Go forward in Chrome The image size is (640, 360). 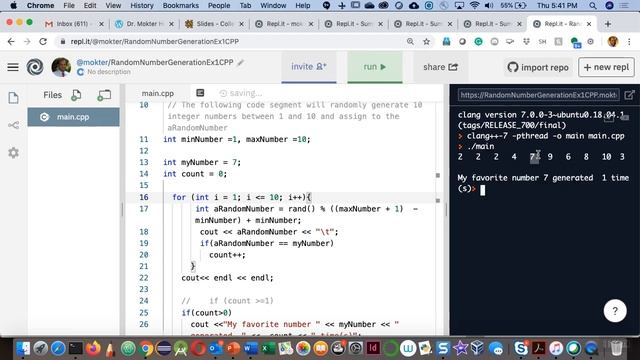[x=27, y=42]
